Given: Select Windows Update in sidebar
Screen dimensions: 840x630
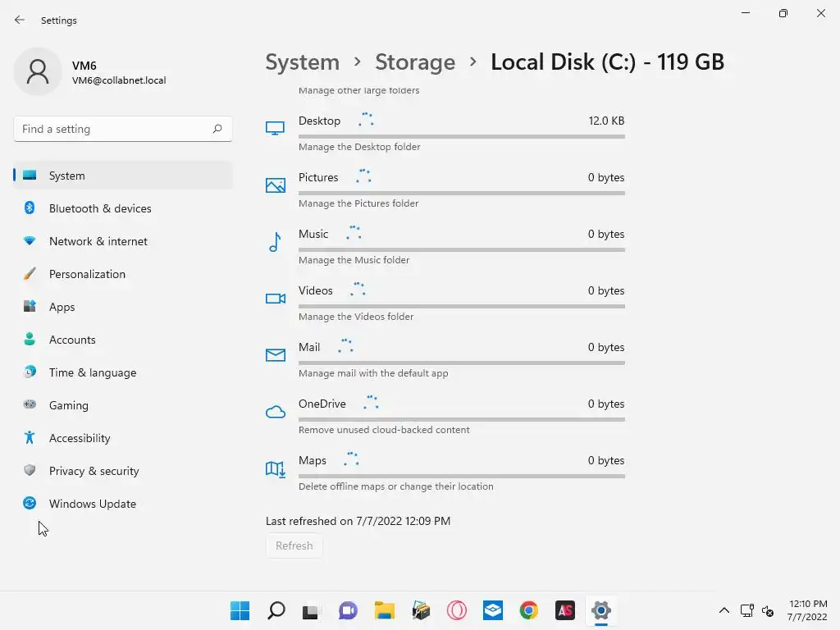Looking at the screenshot, I should [93, 504].
